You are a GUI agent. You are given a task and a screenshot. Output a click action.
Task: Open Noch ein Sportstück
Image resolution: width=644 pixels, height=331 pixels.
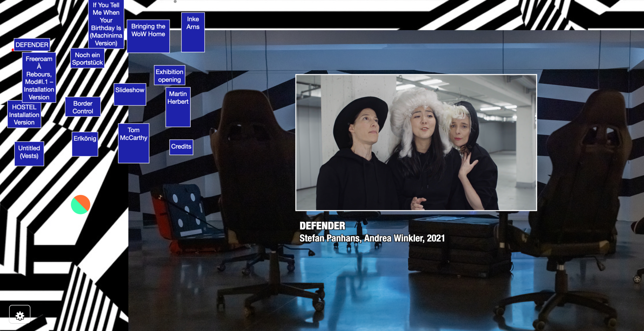(87, 59)
